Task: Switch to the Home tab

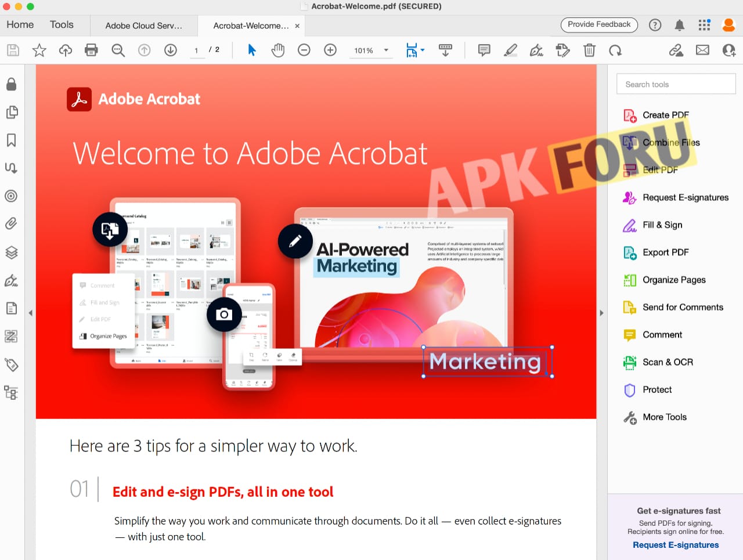Action: (20, 25)
